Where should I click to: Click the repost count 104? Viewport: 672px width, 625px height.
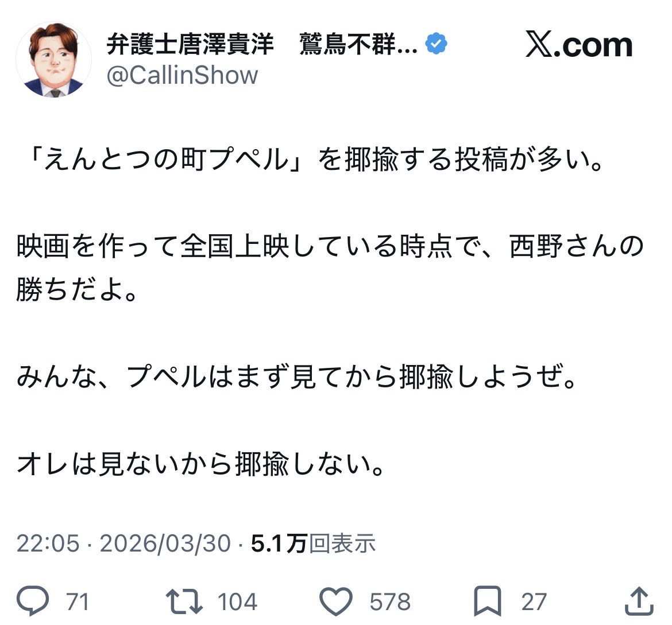pyautogui.click(x=237, y=602)
